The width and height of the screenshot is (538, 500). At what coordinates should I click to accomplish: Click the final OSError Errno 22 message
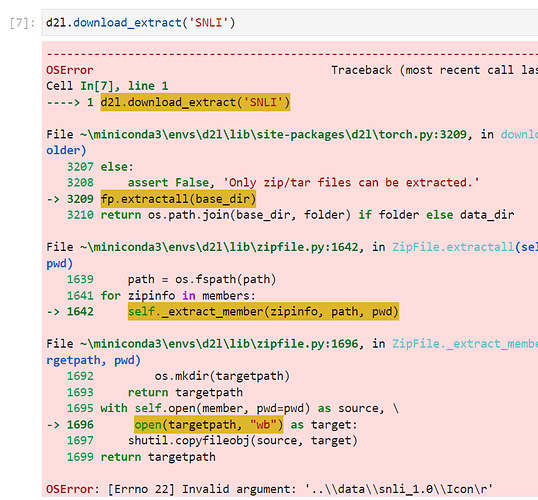(x=269, y=489)
